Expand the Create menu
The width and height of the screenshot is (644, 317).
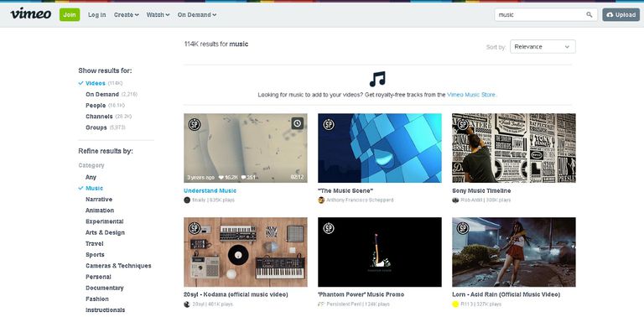126,15
